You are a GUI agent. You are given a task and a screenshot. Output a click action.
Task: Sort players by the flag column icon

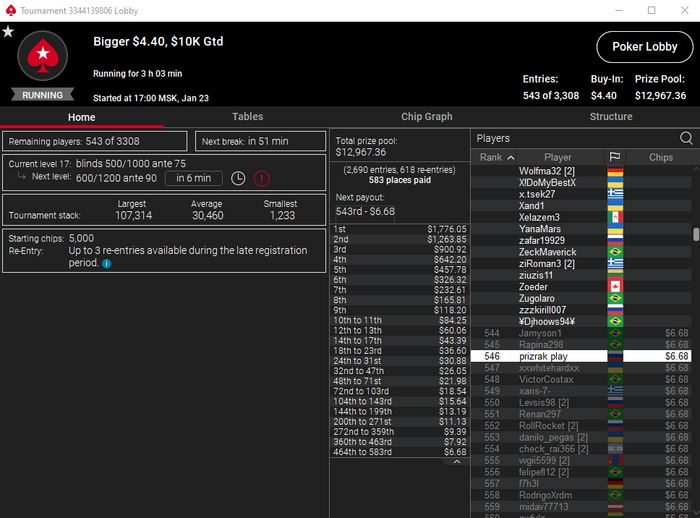click(615, 157)
